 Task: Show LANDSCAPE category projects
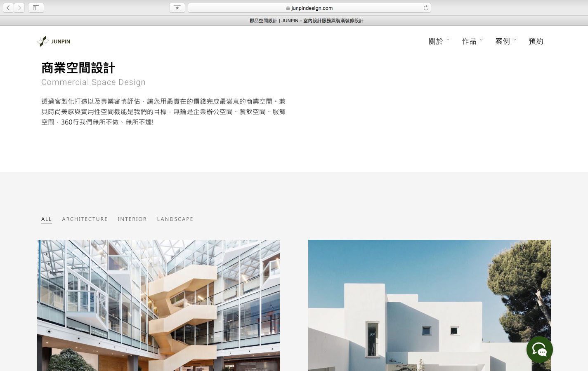click(x=175, y=219)
